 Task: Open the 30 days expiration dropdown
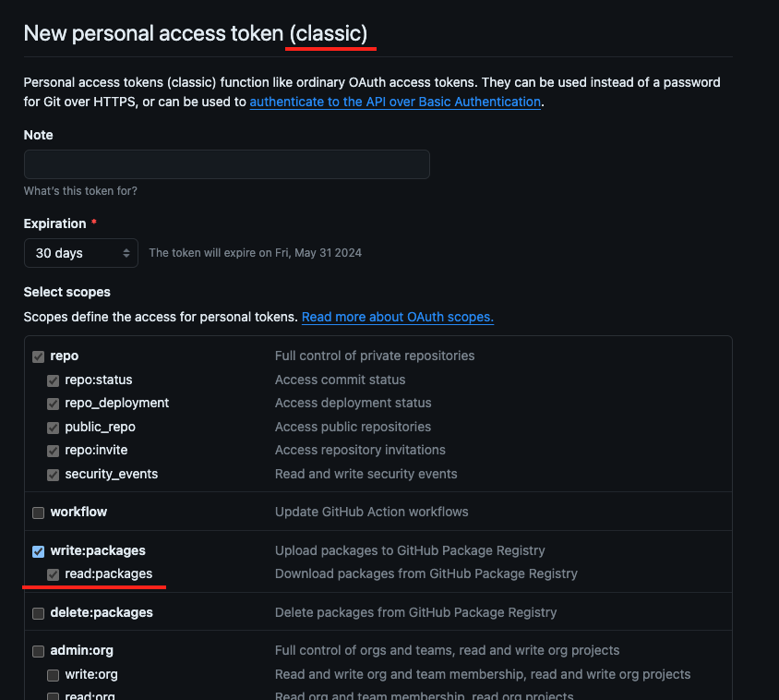click(x=81, y=253)
